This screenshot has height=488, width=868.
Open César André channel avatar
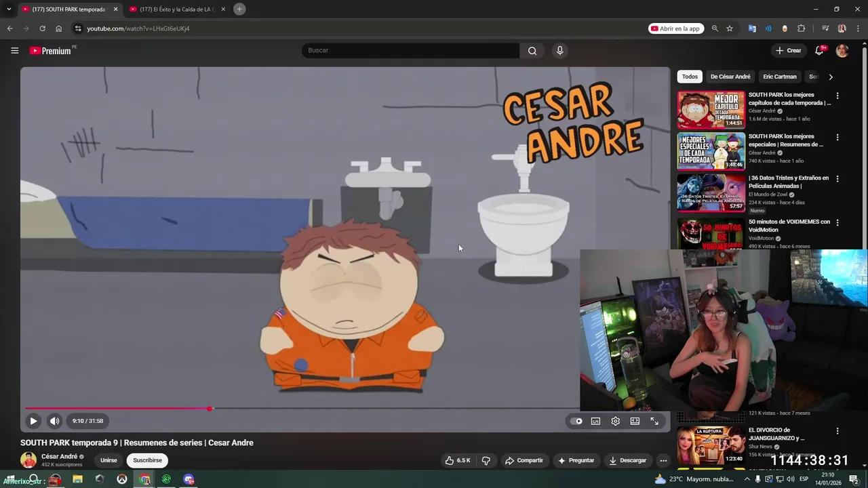pyautogui.click(x=28, y=460)
